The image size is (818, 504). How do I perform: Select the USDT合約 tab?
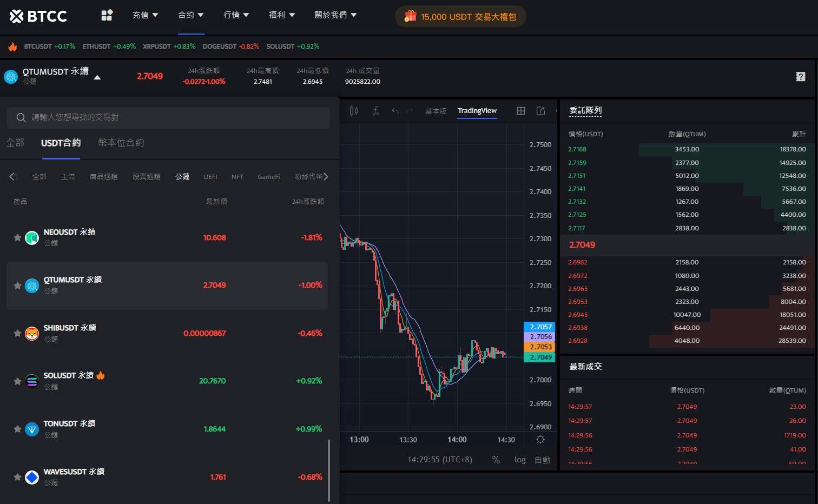(x=61, y=143)
